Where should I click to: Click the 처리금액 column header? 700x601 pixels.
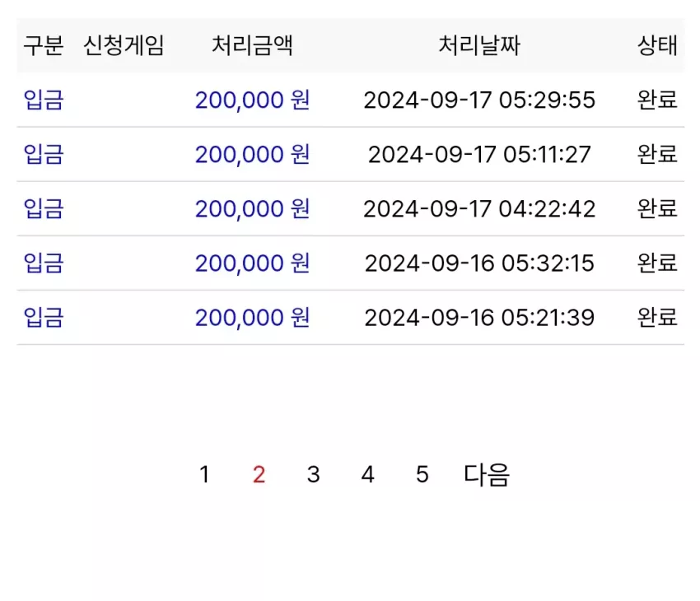(x=252, y=45)
